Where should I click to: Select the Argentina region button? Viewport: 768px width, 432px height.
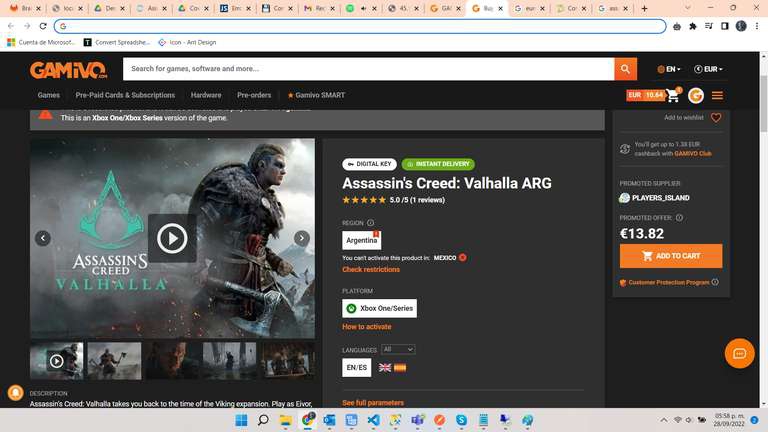pos(361,240)
